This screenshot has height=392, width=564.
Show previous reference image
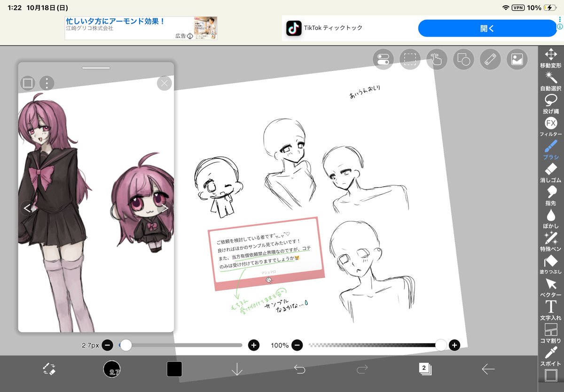tap(27, 208)
